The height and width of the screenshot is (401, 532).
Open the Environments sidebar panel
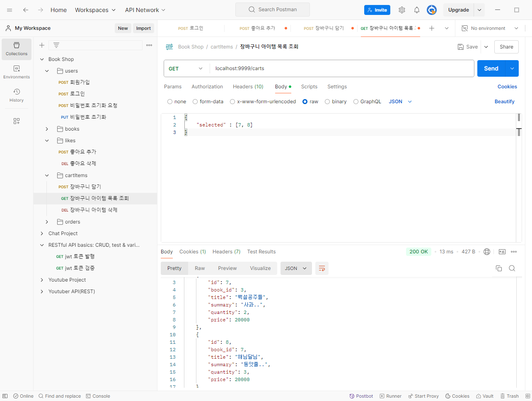click(x=17, y=72)
